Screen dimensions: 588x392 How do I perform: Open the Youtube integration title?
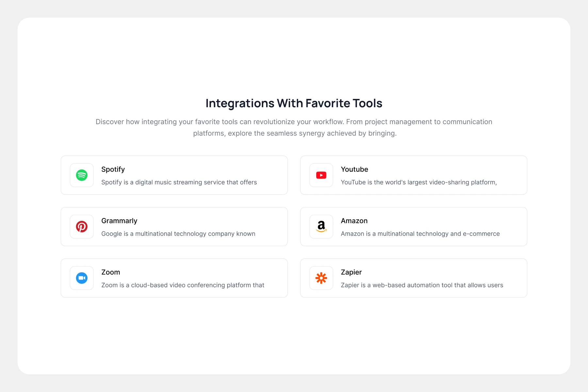(x=354, y=169)
